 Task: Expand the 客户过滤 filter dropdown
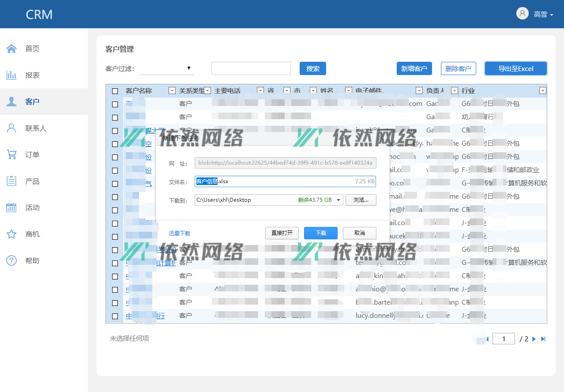tap(167, 68)
